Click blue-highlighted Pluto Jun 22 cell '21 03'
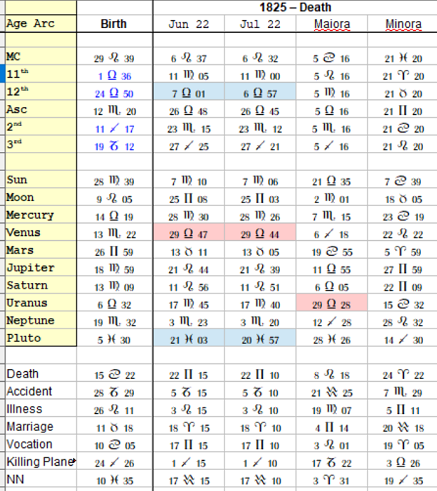437x491 pixels. point(189,338)
